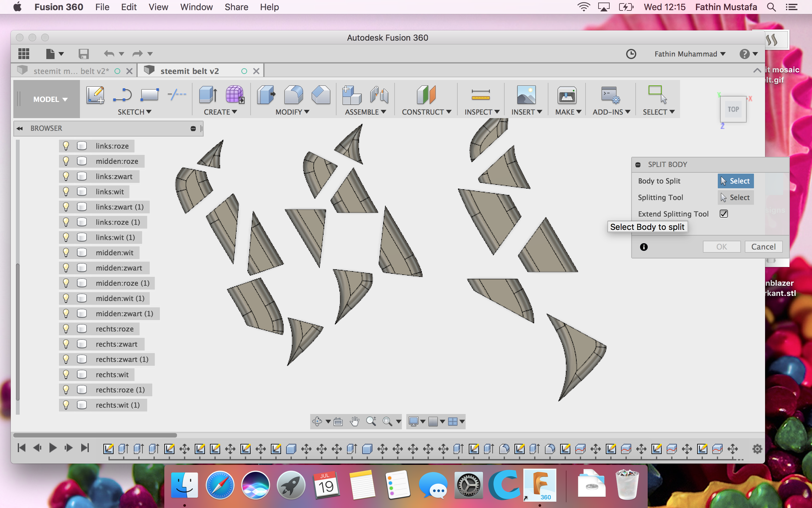Expand the CREATE dropdown menu

[220, 112]
